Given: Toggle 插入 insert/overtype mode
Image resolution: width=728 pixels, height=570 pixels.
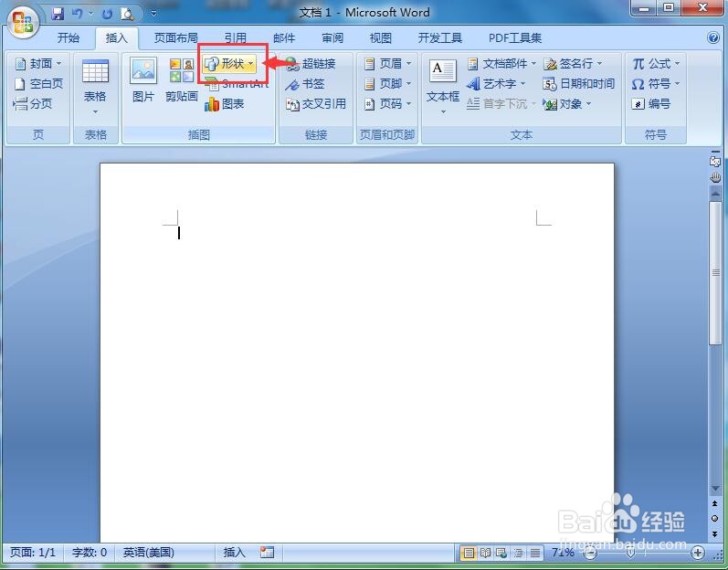Looking at the screenshot, I should [x=234, y=553].
